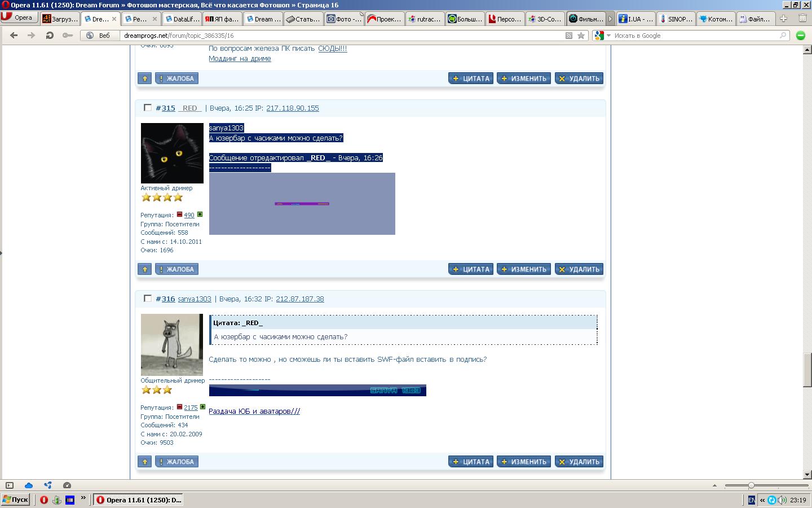
Task: Open Моддинг на дриме link
Action: [240, 59]
